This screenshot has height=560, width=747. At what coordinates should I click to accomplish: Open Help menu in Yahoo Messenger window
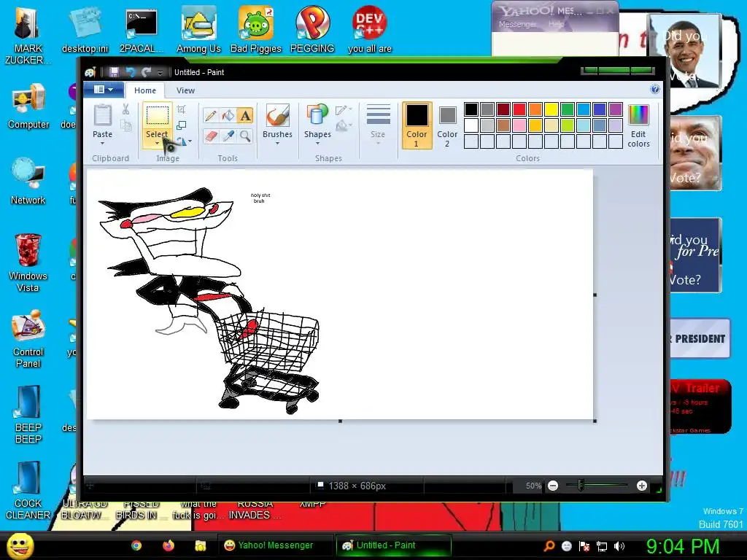tap(556, 24)
